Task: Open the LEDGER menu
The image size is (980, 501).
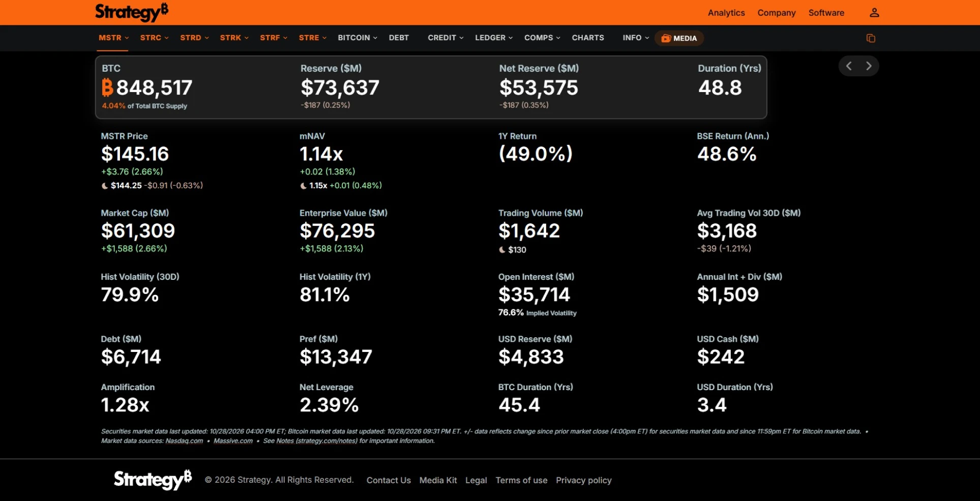Action: tap(494, 38)
